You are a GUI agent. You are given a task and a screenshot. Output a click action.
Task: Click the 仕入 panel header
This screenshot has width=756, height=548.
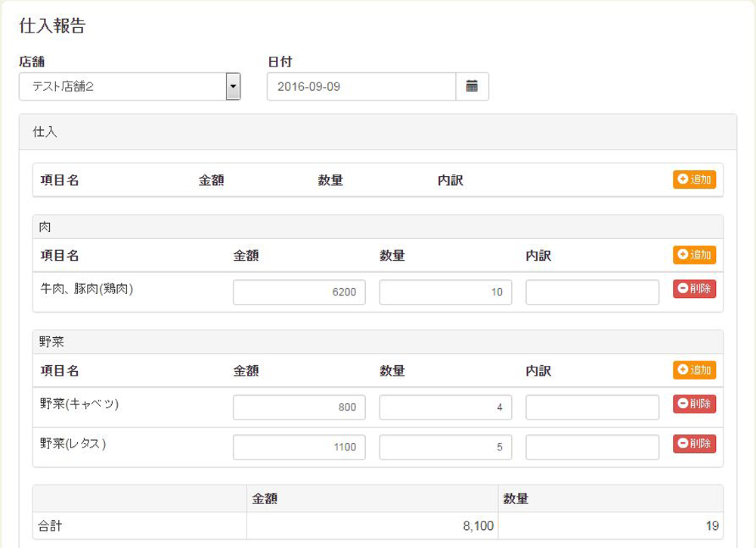(x=377, y=132)
